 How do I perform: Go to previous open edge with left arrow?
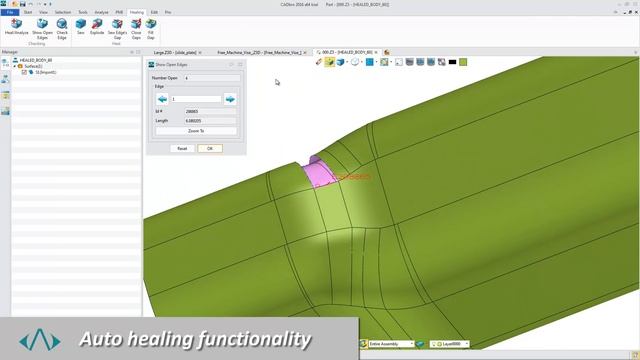tap(162, 99)
